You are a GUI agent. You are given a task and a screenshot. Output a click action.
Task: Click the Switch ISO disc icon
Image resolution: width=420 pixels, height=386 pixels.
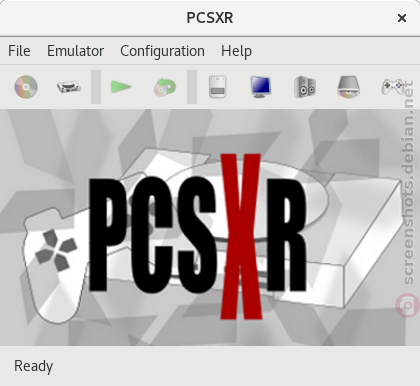point(164,87)
